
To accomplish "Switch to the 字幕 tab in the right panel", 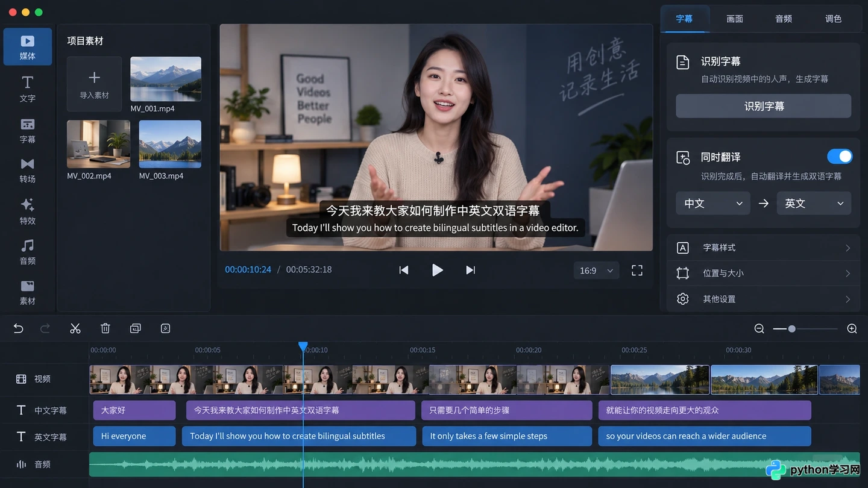I will coord(685,19).
